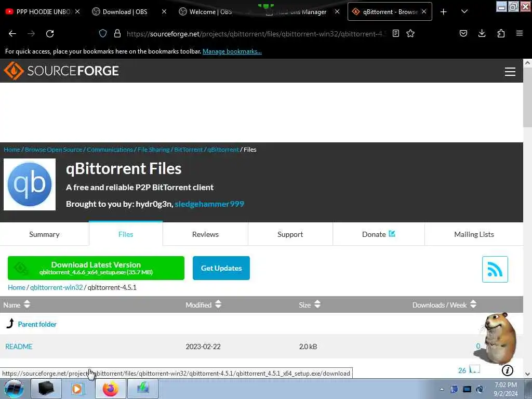The height and width of the screenshot is (399, 532).
Task: Open the Donate tab
Action: [x=379, y=234]
